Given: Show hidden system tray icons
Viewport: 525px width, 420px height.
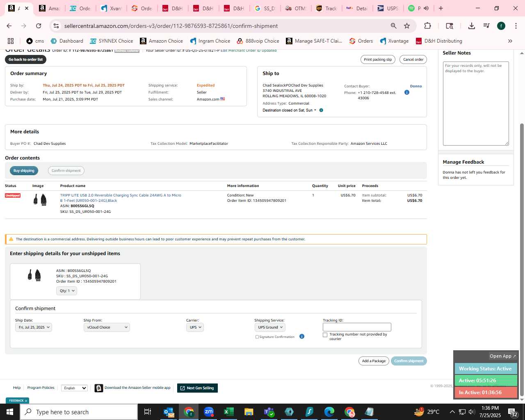Looking at the screenshot, I should (452, 412).
